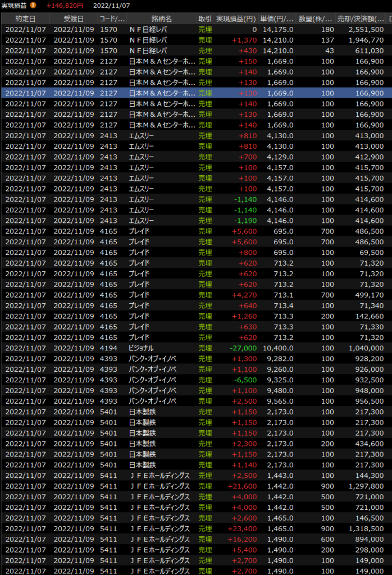Click the 銘柄名 column header
This screenshot has width=392, height=575.
162,19
